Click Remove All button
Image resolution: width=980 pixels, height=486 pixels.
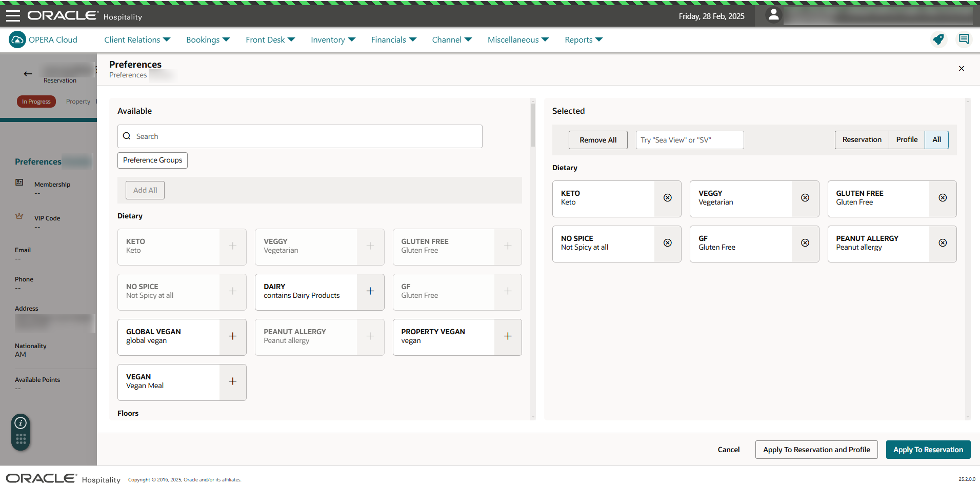[x=598, y=140]
